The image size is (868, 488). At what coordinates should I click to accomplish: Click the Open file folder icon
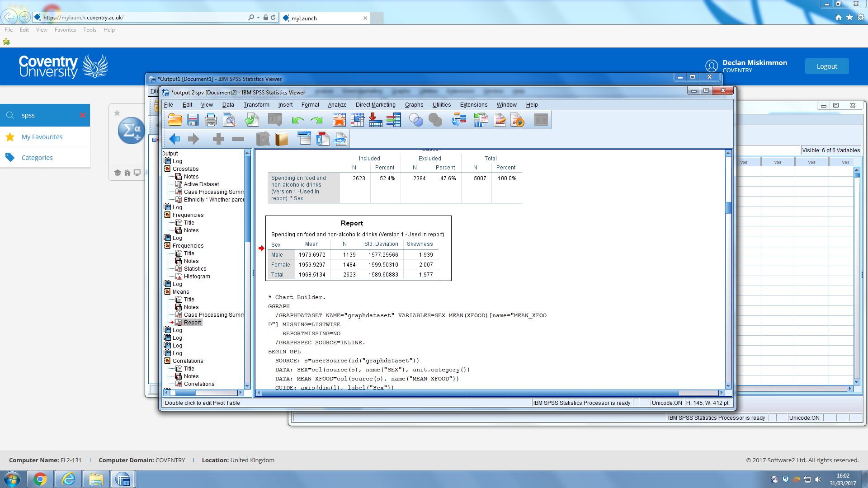coord(175,120)
